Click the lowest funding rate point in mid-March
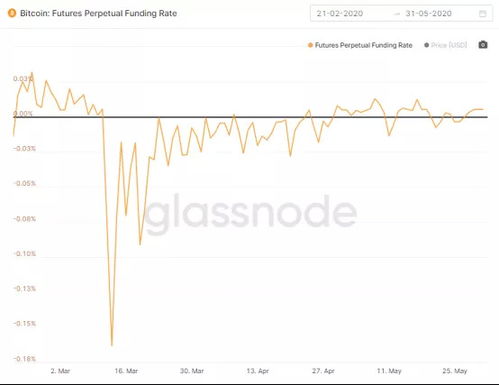Image resolution: width=499 pixels, height=385 pixels. click(x=112, y=345)
